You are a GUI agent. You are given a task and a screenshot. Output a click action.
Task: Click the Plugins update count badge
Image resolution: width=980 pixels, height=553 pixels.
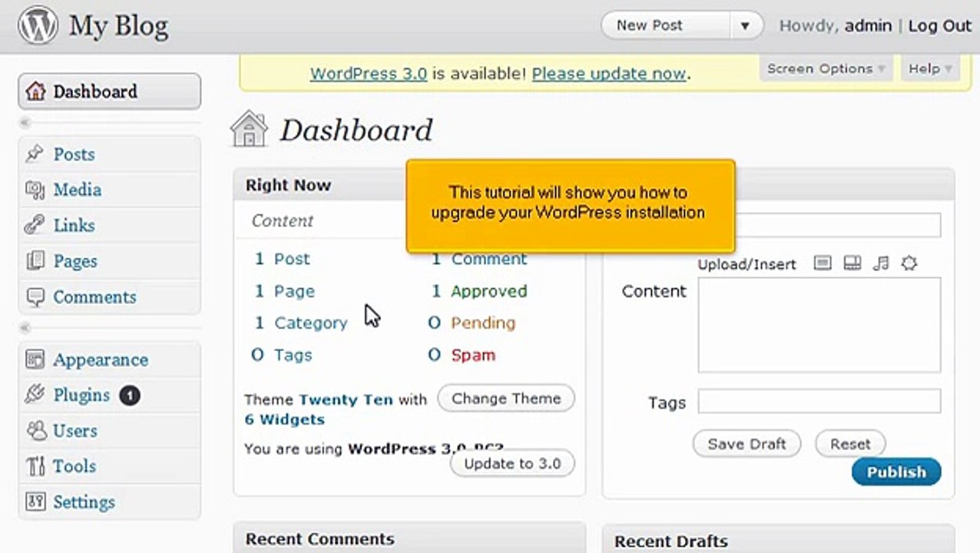coord(130,396)
